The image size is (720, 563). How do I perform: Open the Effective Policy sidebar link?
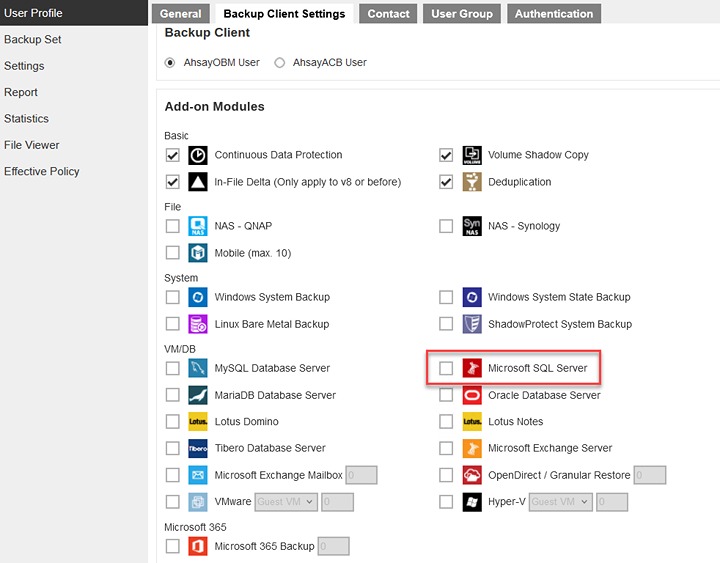[x=42, y=171]
